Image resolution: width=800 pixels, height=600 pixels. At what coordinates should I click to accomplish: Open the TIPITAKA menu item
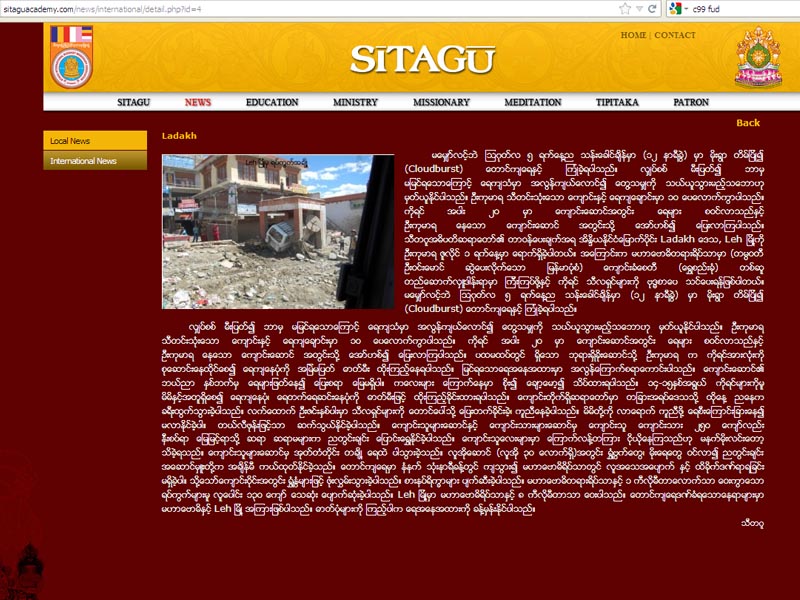click(617, 102)
